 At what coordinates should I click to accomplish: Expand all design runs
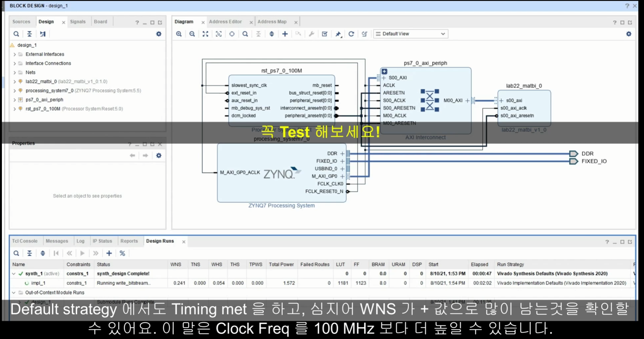coord(43,253)
